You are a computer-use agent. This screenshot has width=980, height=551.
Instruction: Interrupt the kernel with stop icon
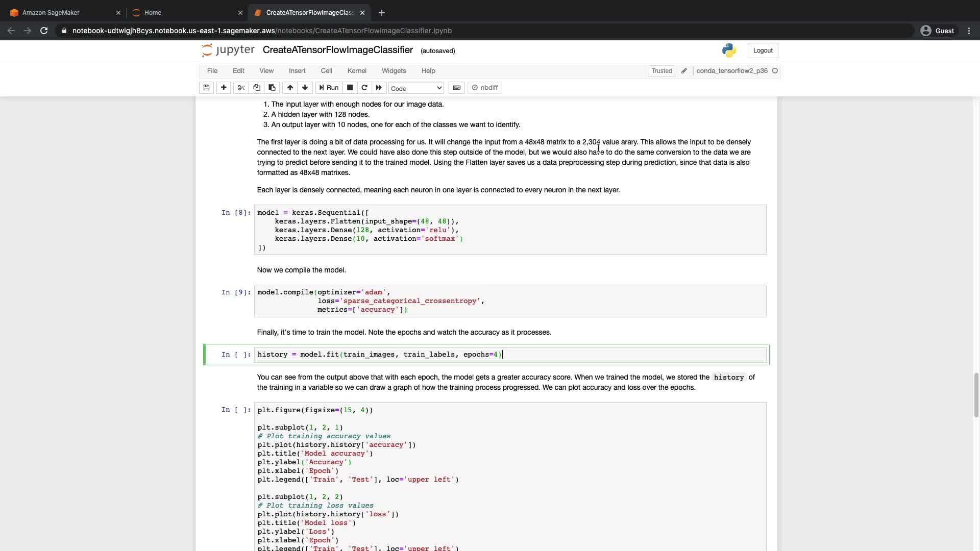pyautogui.click(x=350, y=88)
